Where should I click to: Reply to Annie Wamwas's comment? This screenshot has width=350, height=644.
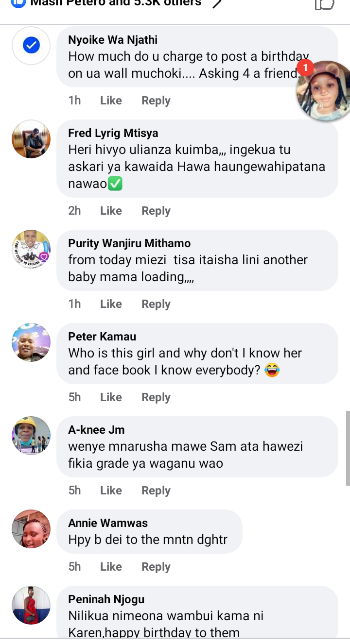tap(156, 567)
